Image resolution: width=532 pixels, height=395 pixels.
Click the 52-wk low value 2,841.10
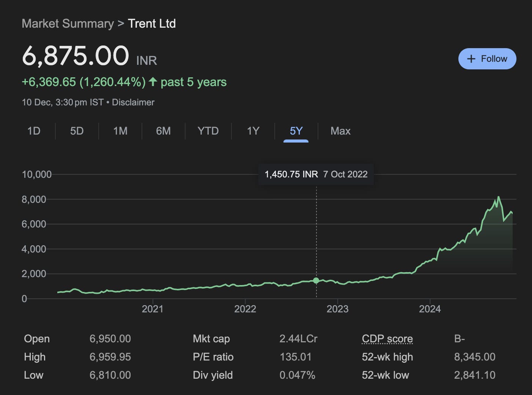[x=475, y=375]
